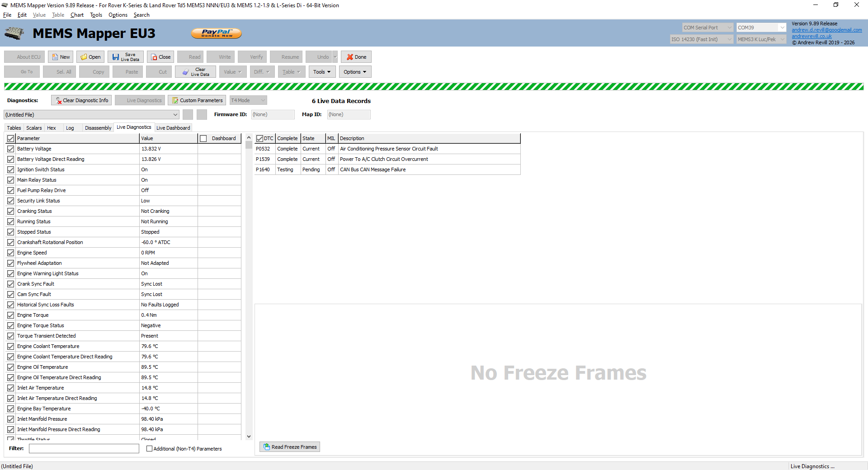Open the Chart menu
This screenshot has height=470, width=868.
coord(77,15)
